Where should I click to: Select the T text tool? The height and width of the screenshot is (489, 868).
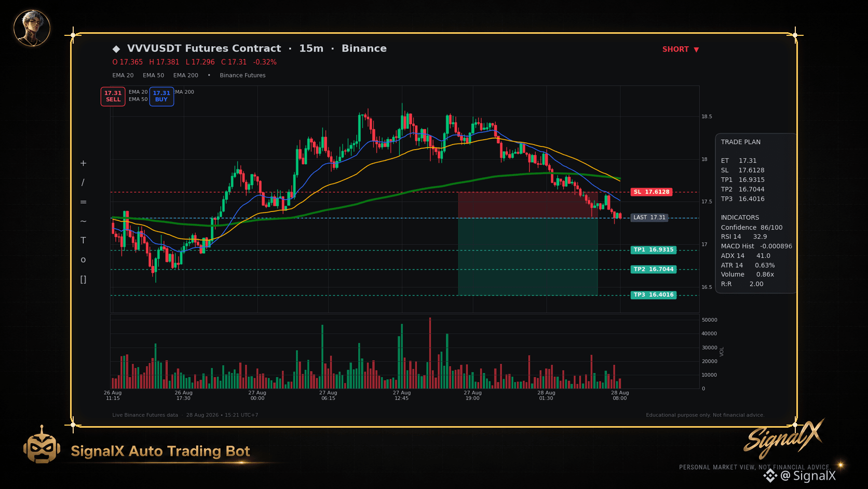tap(83, 241)
